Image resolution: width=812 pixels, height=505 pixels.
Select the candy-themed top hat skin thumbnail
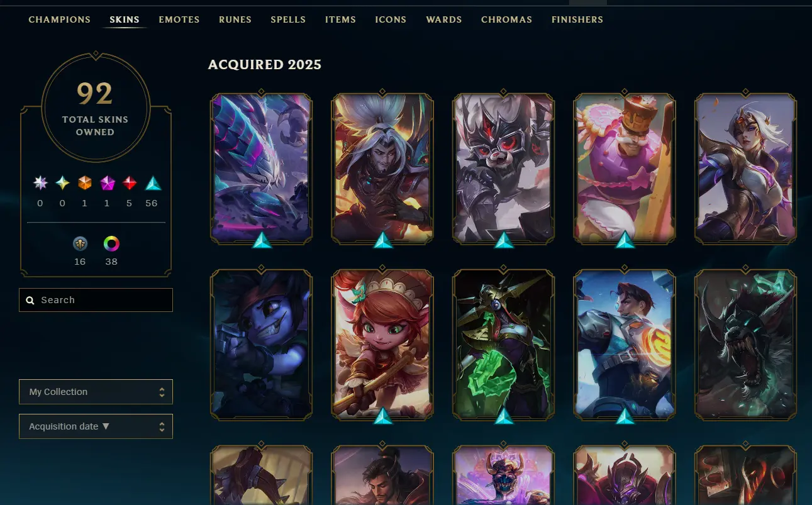[624, 168]
